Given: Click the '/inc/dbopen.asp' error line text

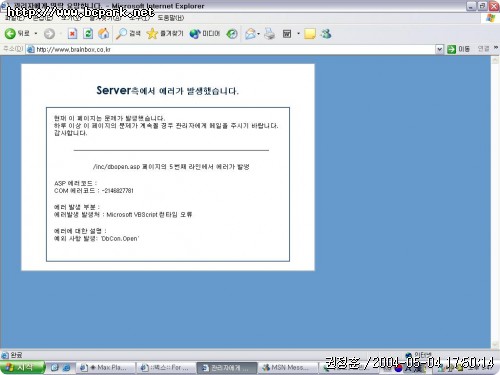Looking at the screenshot, I should coord(171,167).
